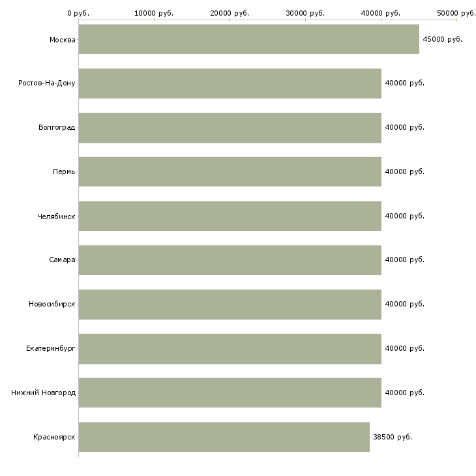This screenshot has width=476, height=476.
Task: Click the Новосибирск bar
Action: pos(230,305)
